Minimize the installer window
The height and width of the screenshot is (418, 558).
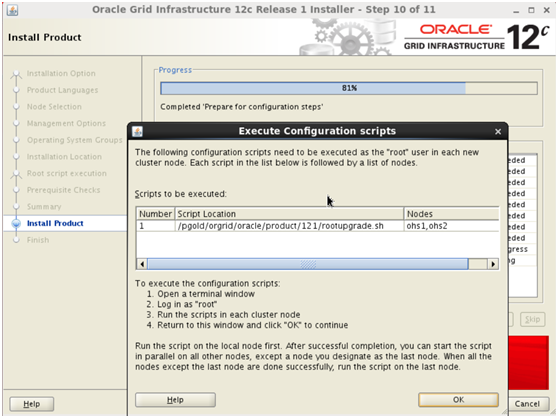point(516,11)
